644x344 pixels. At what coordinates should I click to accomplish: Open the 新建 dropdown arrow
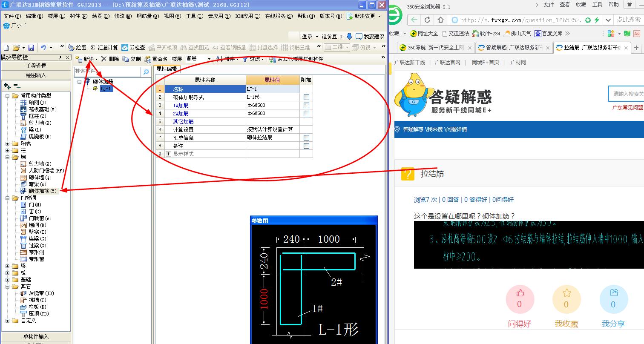97,59
